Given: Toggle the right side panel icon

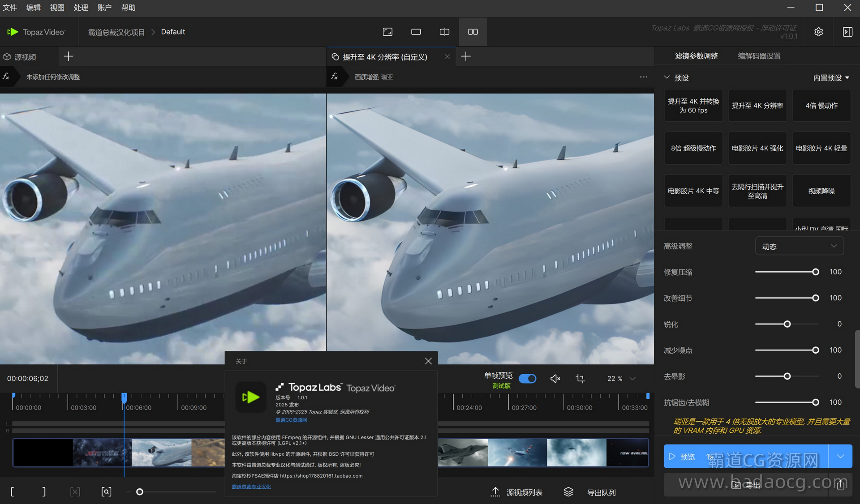Looking at the screenshot, I should (x=847, y=32).
